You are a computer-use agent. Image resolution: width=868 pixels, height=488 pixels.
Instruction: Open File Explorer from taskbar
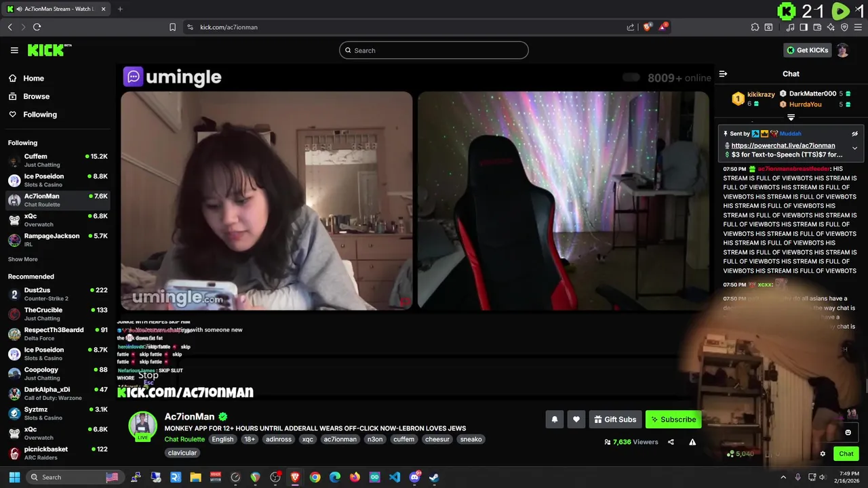[x=195, y=477]
